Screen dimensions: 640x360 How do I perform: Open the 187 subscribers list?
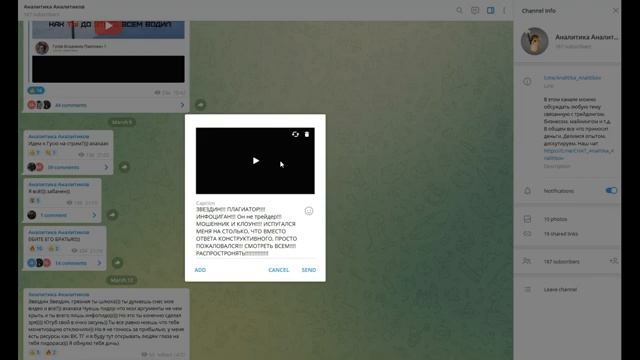pyautogui.click(x=561, y=262)
